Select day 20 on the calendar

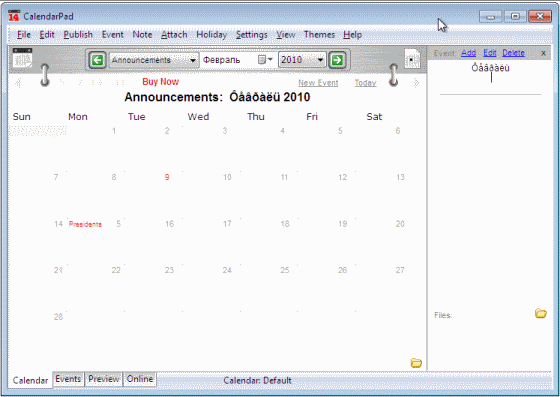pyautogui.click(x=400, y=224)
